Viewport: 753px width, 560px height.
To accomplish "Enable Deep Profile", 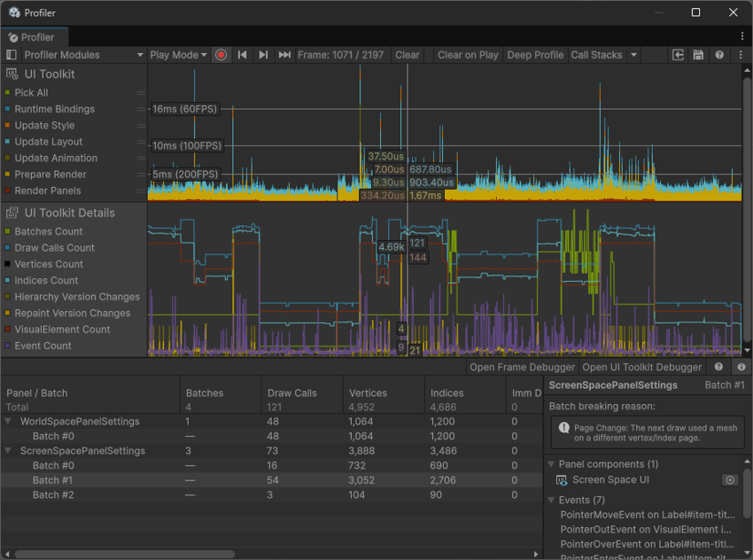I will click(535, 55).
